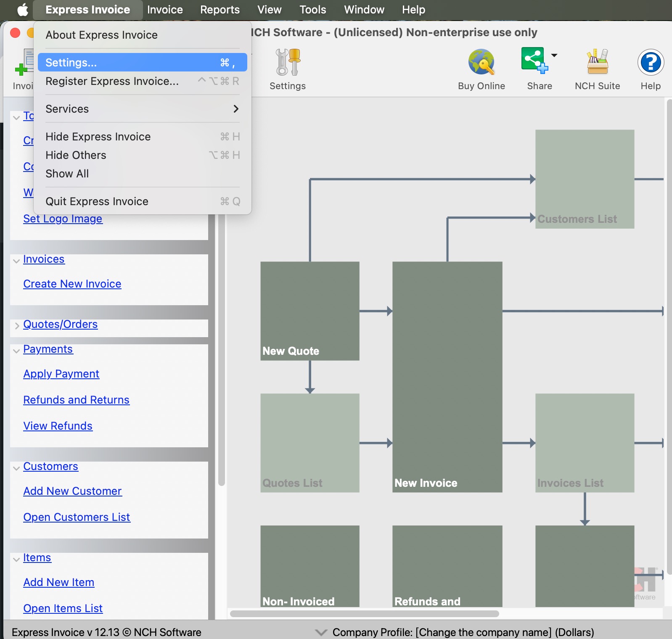Collapse the Customers section chevron
Screen dimensions: 672x639
(x=17, y=468)
